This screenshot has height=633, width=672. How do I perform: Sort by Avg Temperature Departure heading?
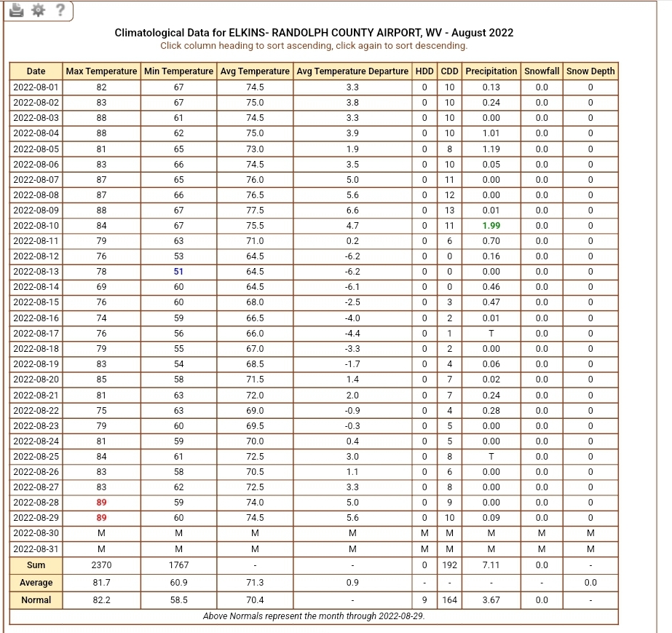(352, 71)
